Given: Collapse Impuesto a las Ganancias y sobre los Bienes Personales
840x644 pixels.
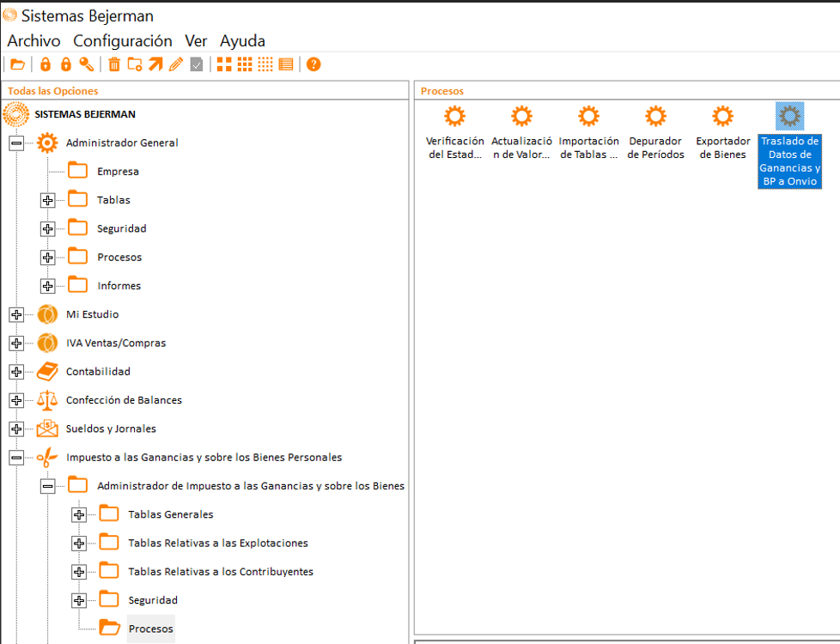Looking at the screenshot, I should tap(16, 458).
